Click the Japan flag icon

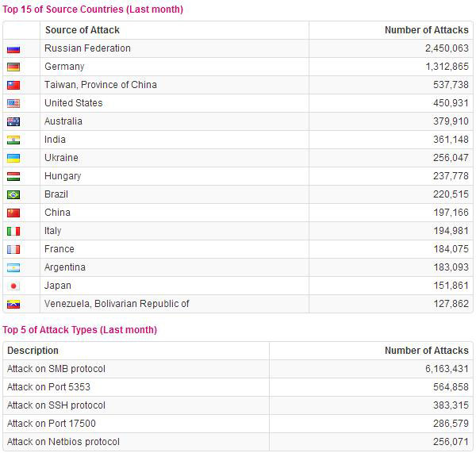13,286
